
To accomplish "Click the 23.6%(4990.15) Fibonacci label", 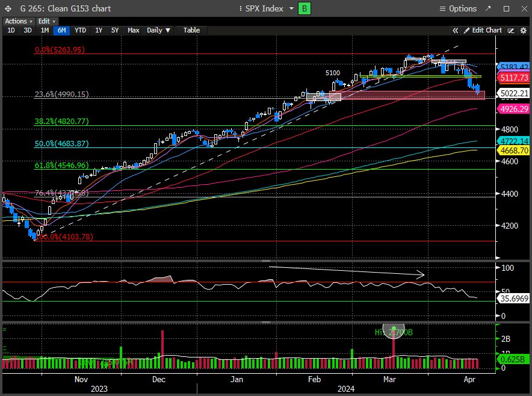I will [x=62, y=94].
